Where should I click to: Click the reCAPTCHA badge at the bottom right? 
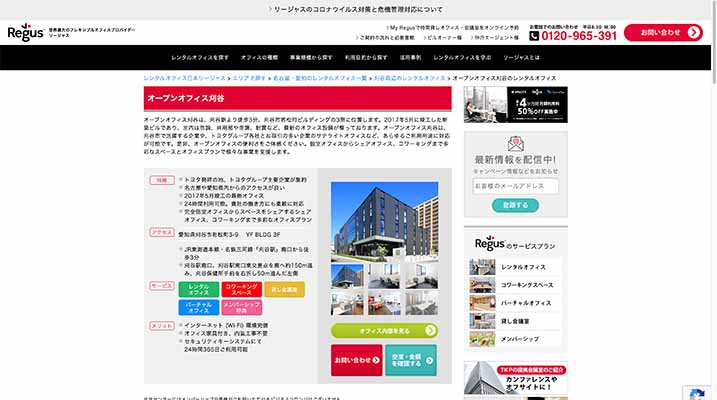pyautogui.click(x=696, y=393)
